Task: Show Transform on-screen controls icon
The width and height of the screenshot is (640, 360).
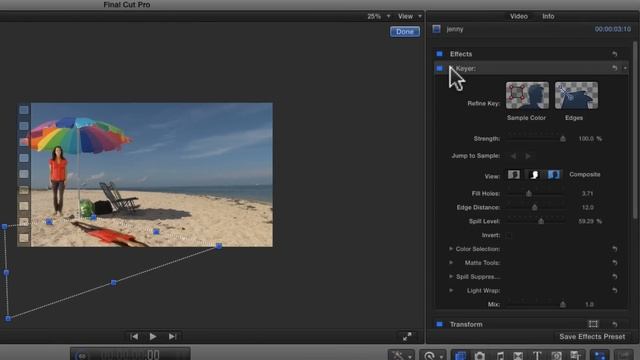Action: click(x=593, y=324)
